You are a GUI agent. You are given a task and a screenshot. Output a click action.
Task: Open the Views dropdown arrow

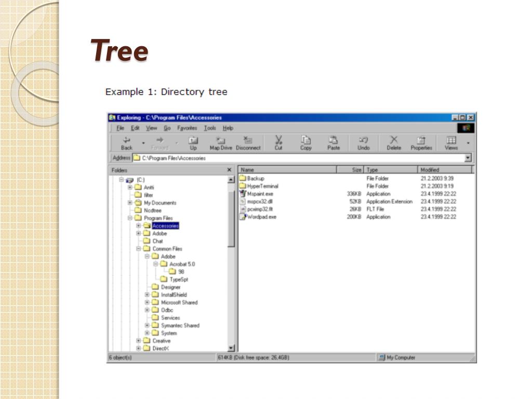coord(468,143)
